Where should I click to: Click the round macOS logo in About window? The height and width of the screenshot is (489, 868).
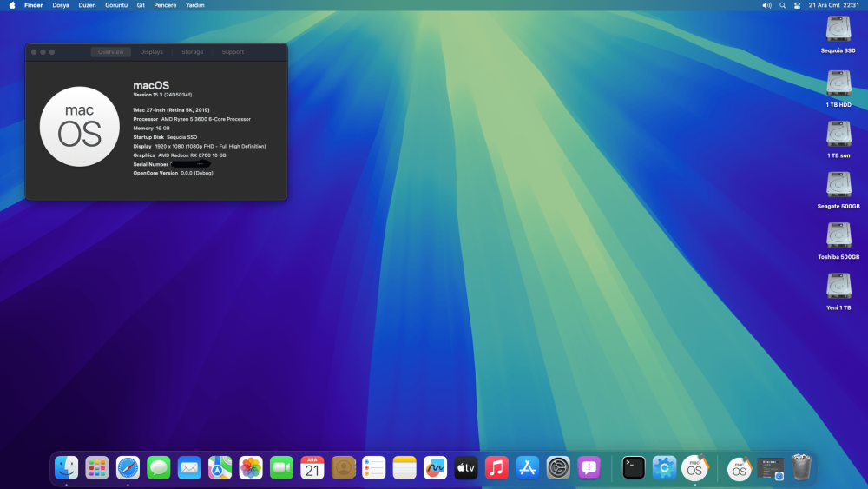(80, 126)
